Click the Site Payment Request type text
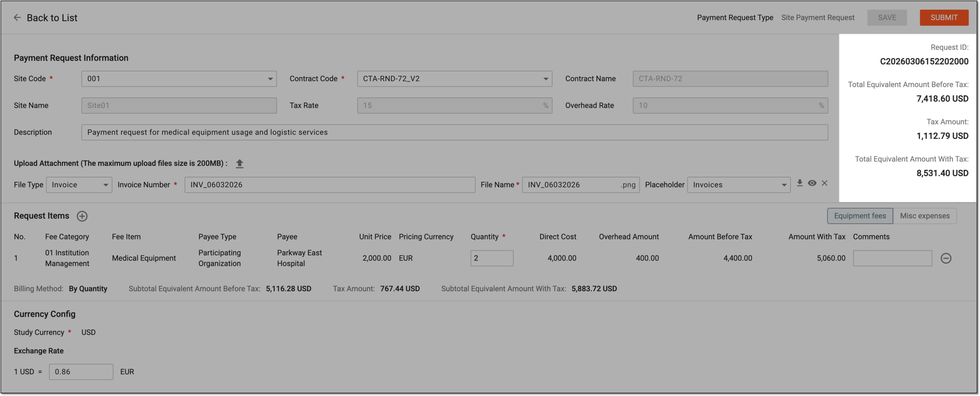980x396 pixels. 818,18
